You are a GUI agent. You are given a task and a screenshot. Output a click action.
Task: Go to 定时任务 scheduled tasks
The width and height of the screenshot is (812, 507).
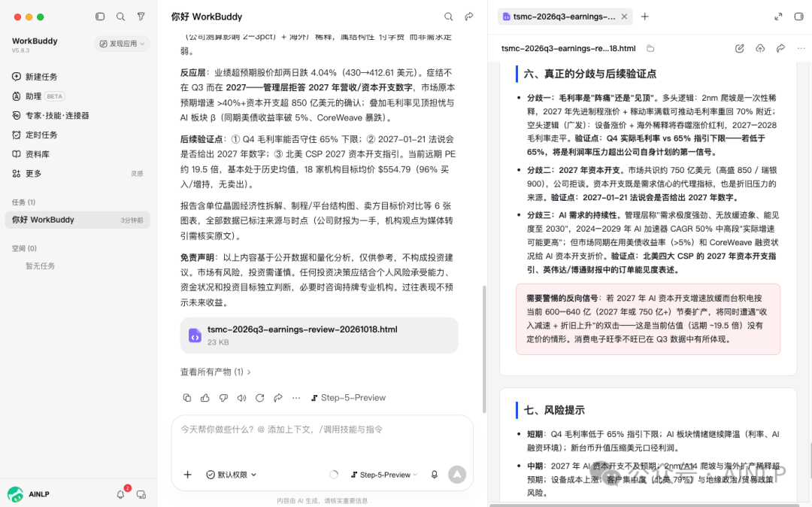[x=35, y=135]
